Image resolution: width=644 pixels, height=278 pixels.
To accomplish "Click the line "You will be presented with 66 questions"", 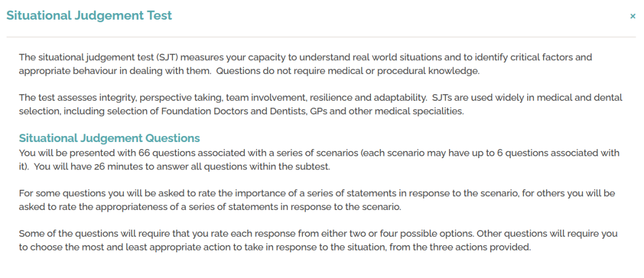I will click(319, 153).
